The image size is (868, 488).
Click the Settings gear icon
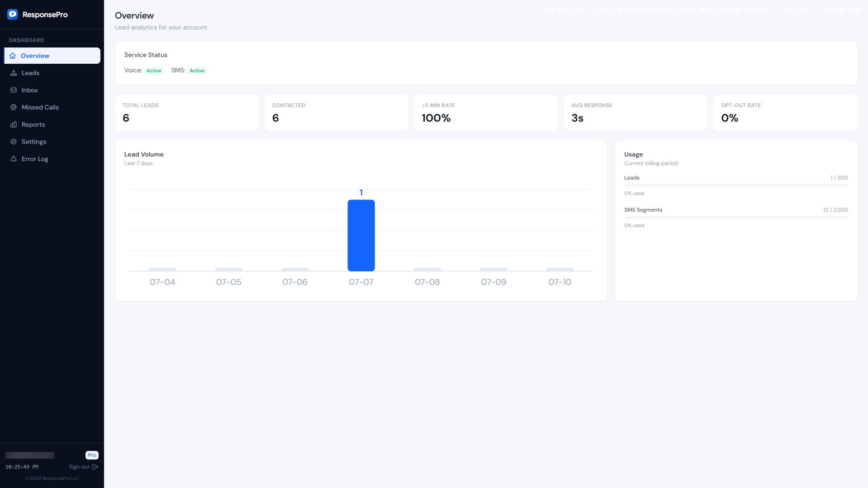tap(14, 142)
